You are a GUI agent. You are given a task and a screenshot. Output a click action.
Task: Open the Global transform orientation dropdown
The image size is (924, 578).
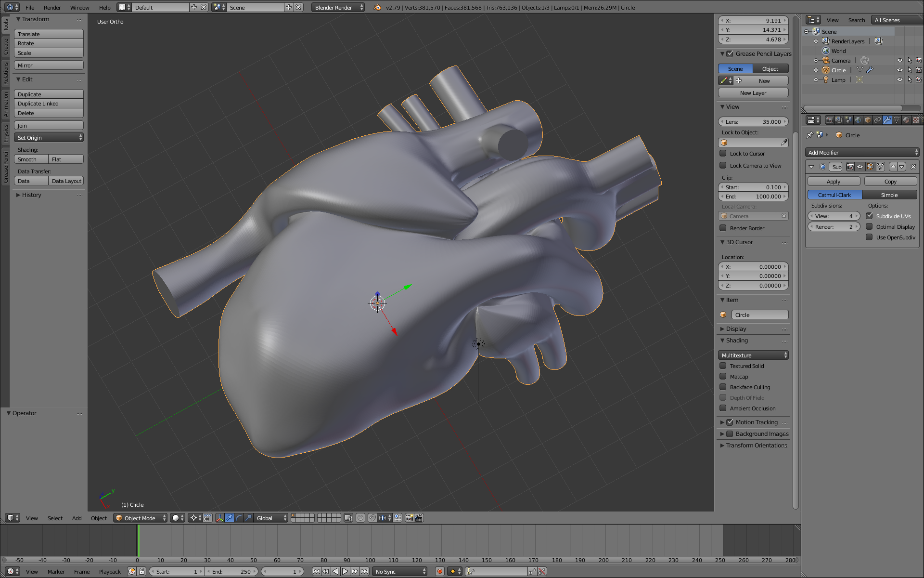271,518
